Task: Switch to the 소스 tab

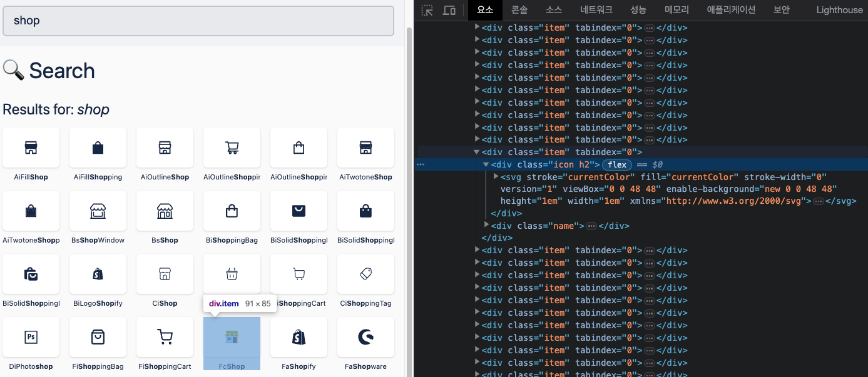Action: tap(553, 10)
